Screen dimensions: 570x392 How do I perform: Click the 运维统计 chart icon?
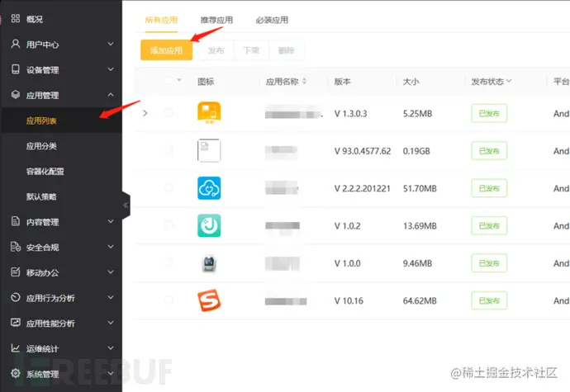pyautogui.click(x=15, y=348)
